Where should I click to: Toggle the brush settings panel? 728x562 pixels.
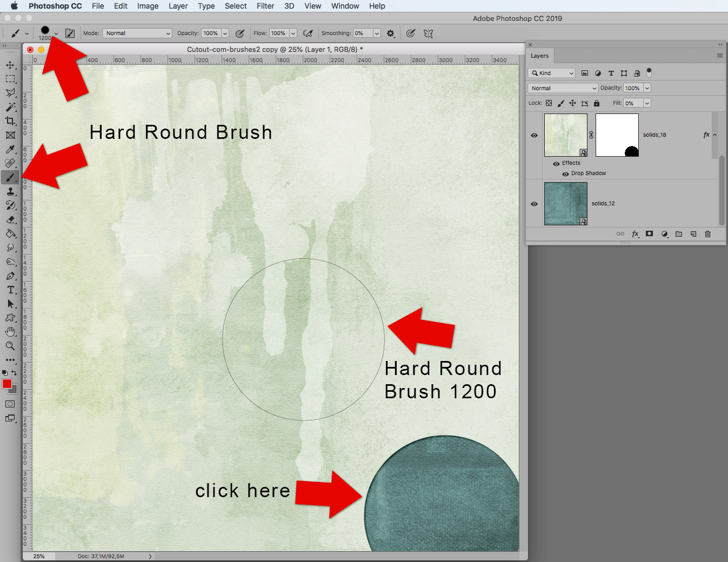(70, 34)
